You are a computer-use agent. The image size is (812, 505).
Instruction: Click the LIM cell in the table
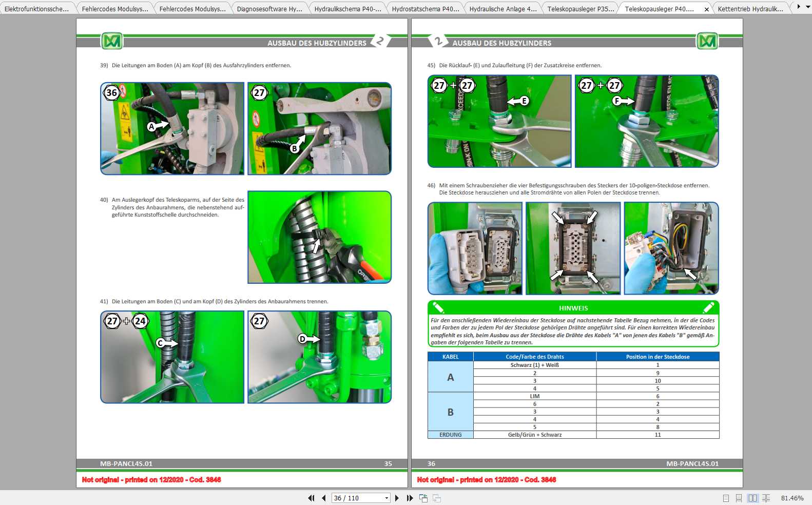(535, 396)
